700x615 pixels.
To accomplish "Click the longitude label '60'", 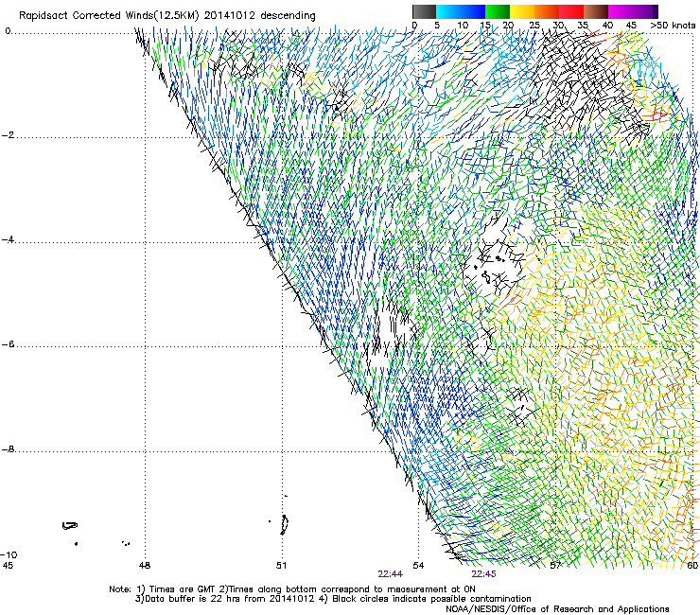I will tap(692, 566).
